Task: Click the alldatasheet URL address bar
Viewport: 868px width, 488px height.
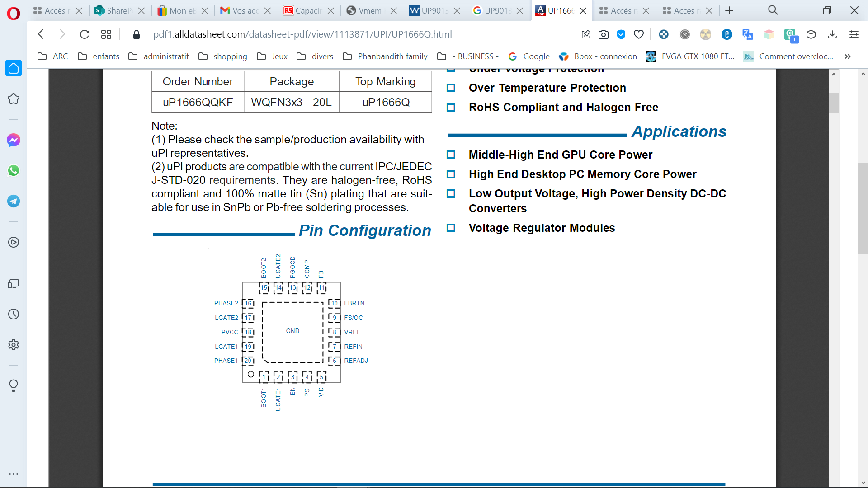Action: [x=302, y=34]
